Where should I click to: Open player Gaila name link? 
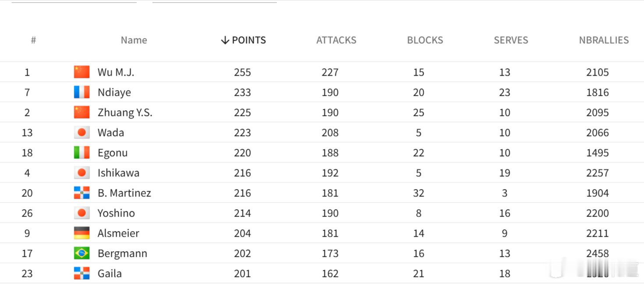click(x=110, y=273)
